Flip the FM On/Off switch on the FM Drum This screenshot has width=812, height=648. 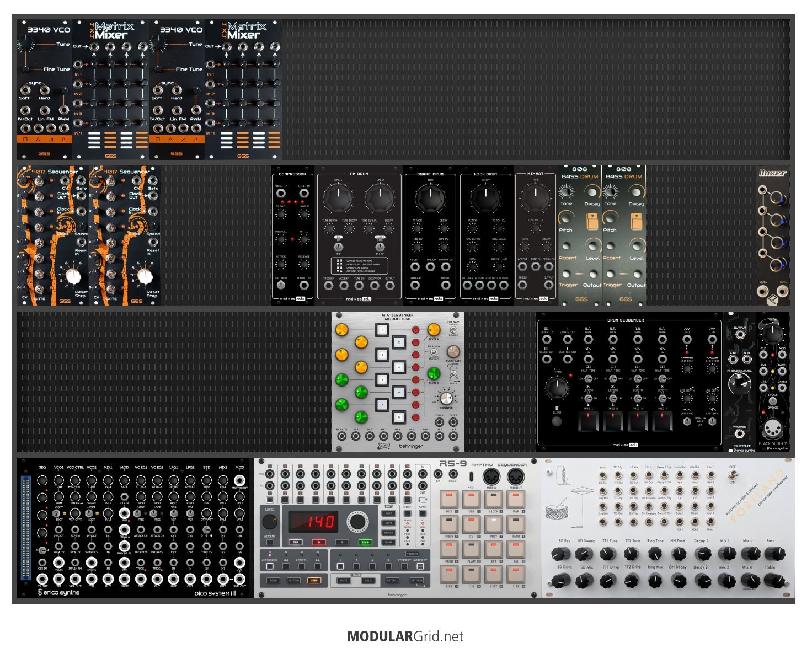click(x=338, y=246)
